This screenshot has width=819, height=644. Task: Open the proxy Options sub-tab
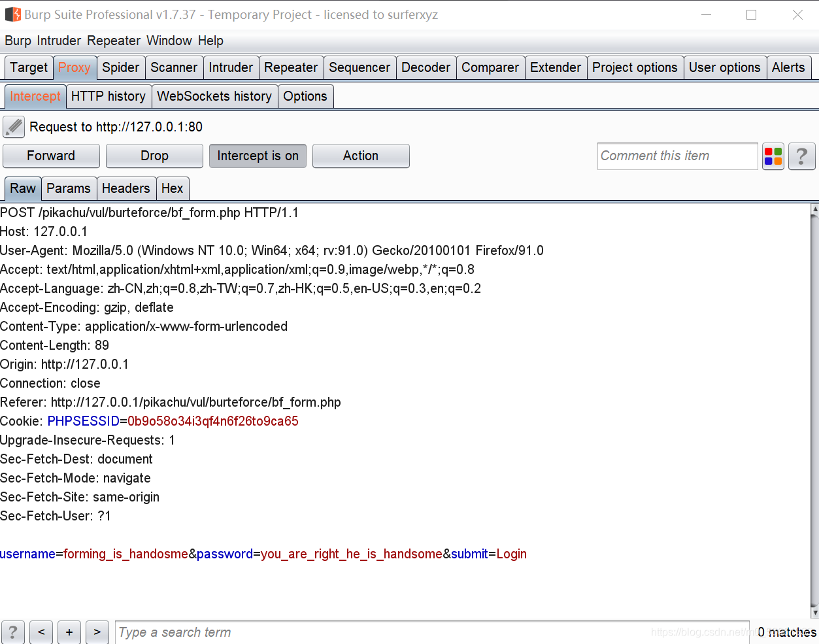pos(305,96)
